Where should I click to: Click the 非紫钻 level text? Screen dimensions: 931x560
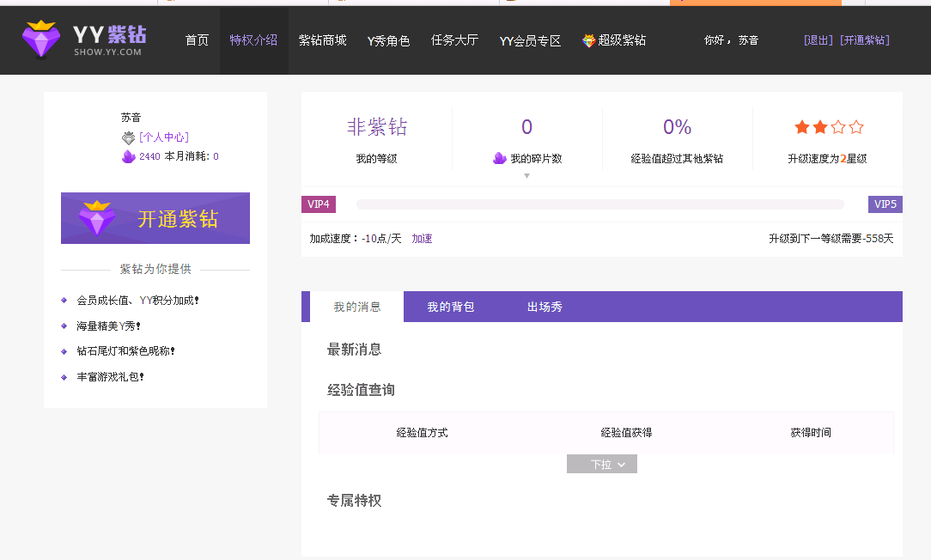(x=376, y=126)
